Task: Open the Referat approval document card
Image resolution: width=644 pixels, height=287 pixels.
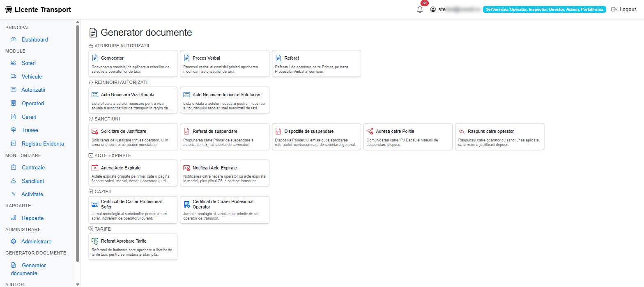Action: [x=316, y=63]
